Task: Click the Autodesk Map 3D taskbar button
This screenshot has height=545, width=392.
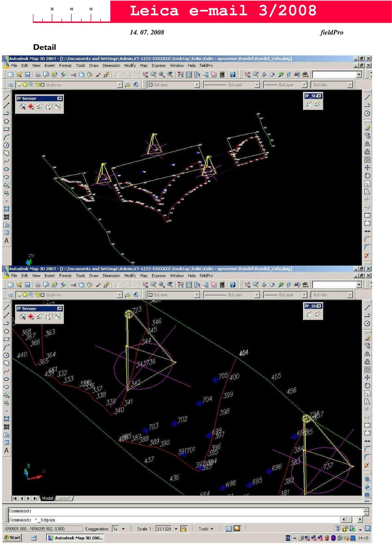Action: 75,538
